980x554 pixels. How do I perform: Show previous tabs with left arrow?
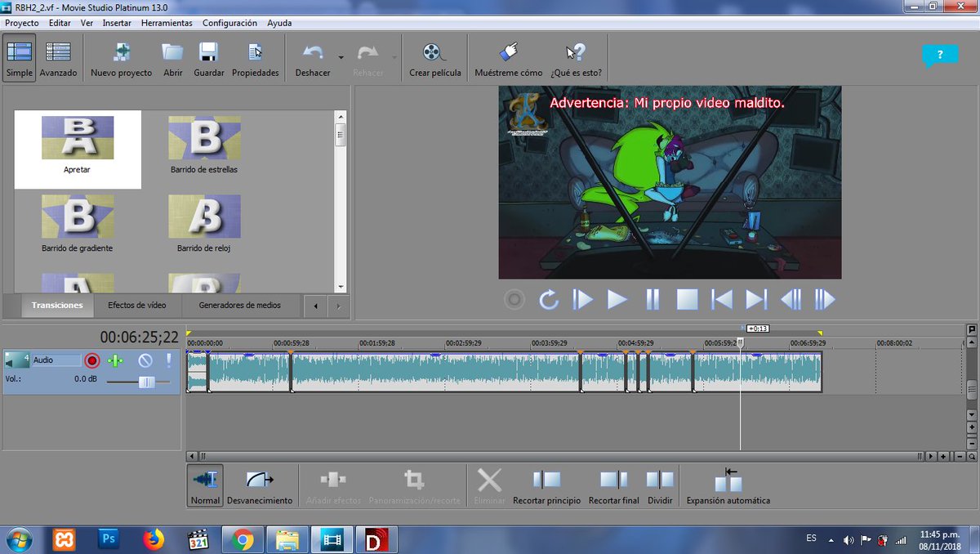[x=316, y=306]
